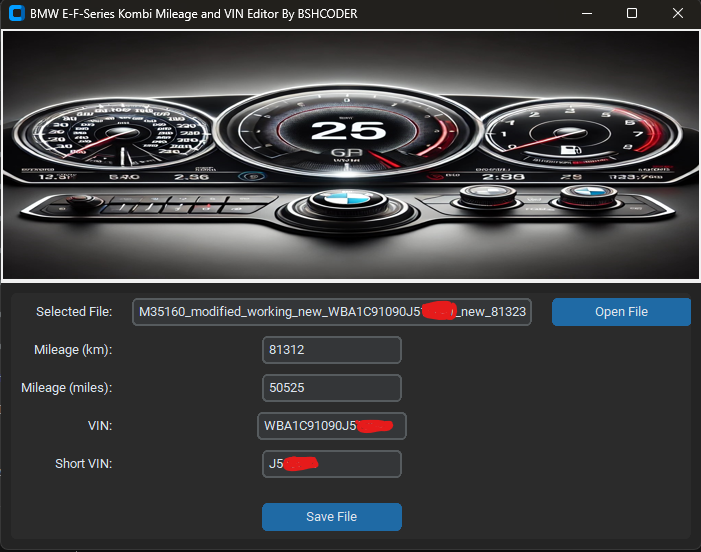
Task: Click the "Selected File:" label
Action: [x=74, y=312]
